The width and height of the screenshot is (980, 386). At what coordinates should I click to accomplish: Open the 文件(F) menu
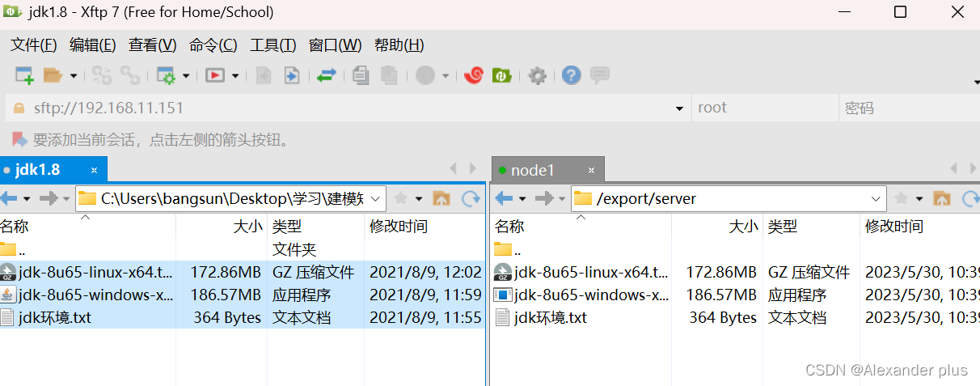click(x=34, y=45)
